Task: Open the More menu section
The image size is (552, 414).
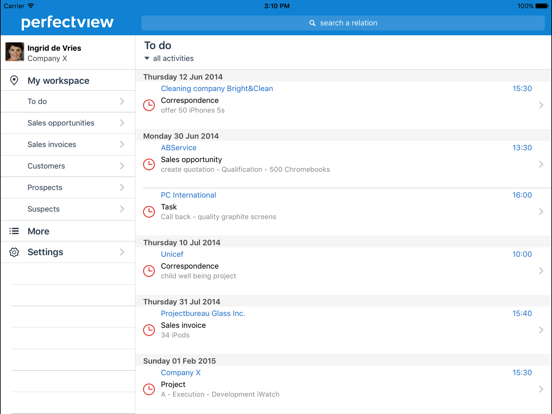Action: pos(69,231)
